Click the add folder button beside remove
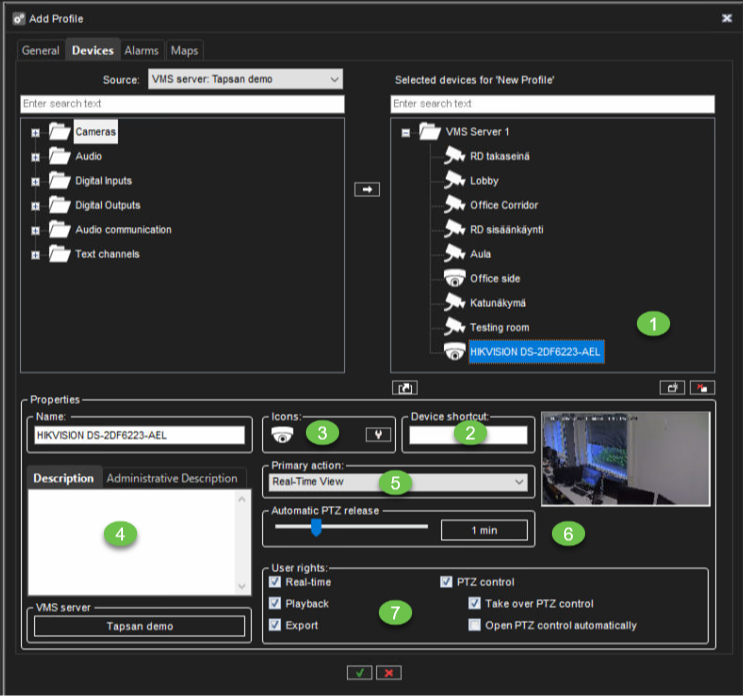The height and width of the screenshot is (697, 745). tap(670, 388)
